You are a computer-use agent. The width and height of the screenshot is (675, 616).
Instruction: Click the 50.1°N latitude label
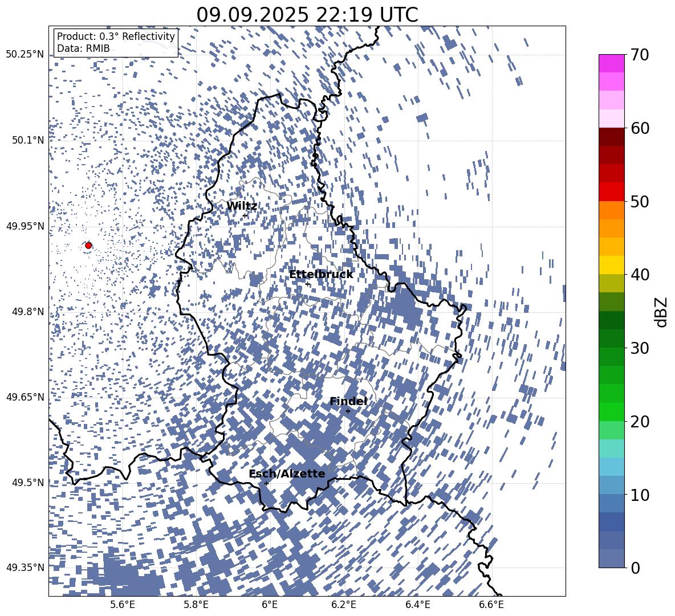(x=27, y=140)
